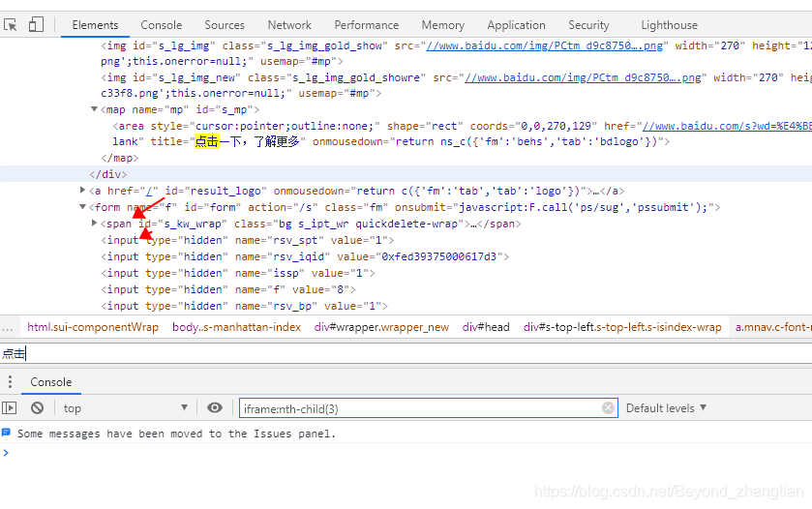Click the breadcrumb ellipsis at left

(x=7, y=327)
